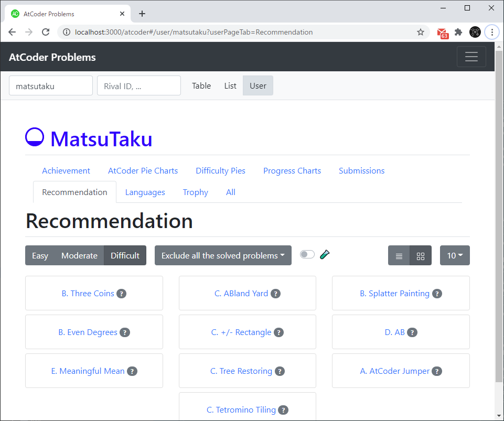
Task: Open problem B. Three Coins
Action: point(88,294)
